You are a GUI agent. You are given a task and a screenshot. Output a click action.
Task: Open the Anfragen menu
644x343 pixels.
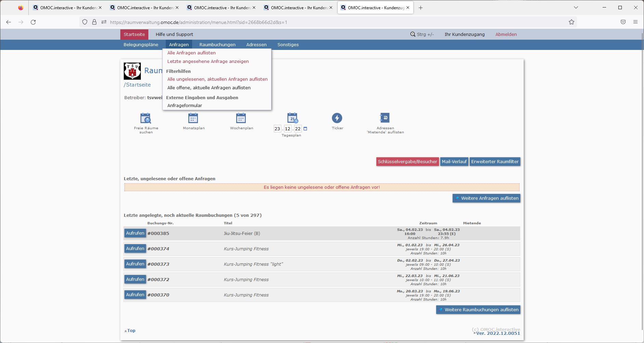coord(179,44)
